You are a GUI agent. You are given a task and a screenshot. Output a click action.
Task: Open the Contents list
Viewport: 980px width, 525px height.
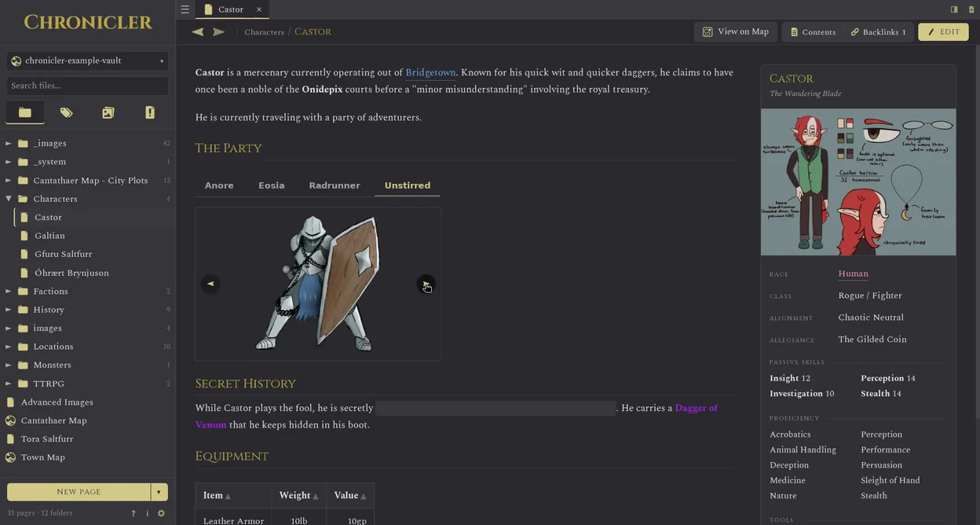[813, 31]
